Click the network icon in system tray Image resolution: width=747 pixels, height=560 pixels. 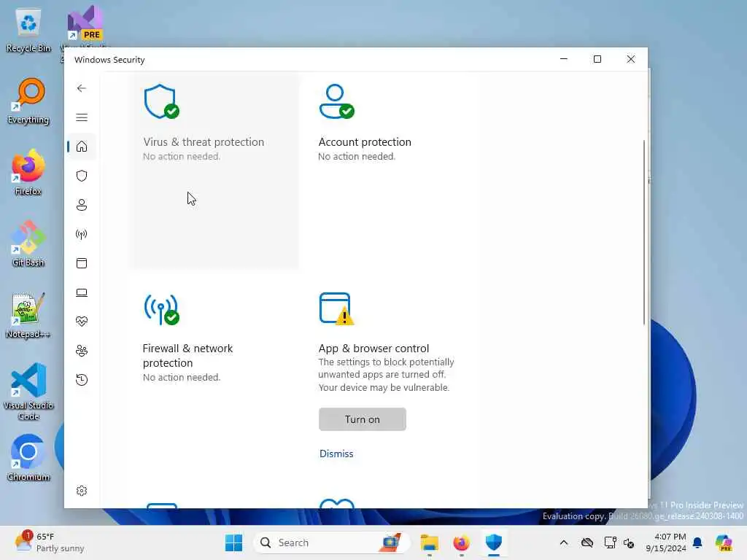click(x=610, y=542)
